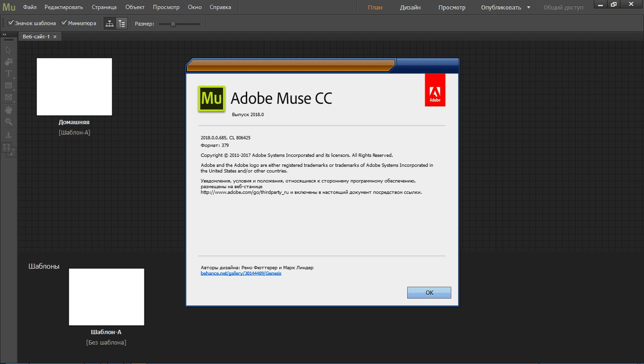Open the Страница menu

(104, 7)
